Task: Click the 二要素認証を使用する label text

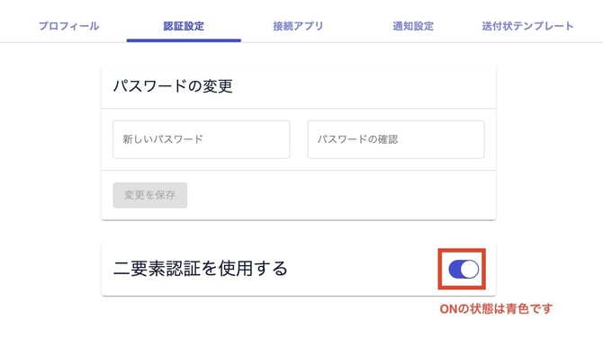Action: [x=201, y=269]
